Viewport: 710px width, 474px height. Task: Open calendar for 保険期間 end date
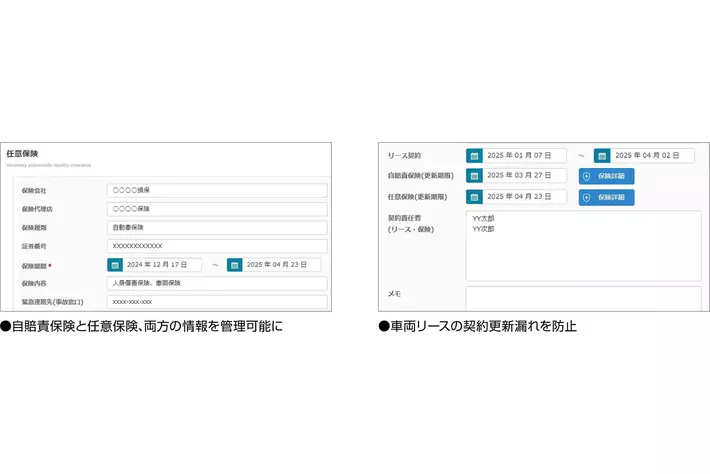pyautogui.click(x=235, y=265)
